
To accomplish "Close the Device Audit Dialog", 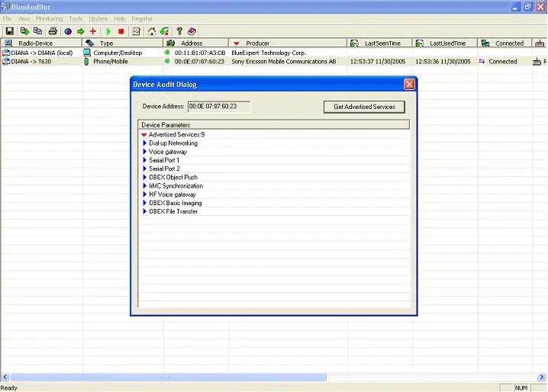I will (409, 85).
